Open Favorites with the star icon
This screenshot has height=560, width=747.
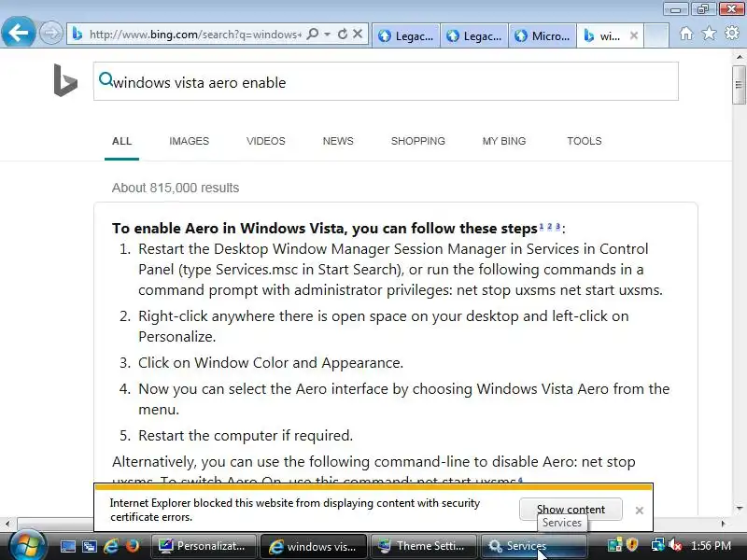[x=709, y=34]
